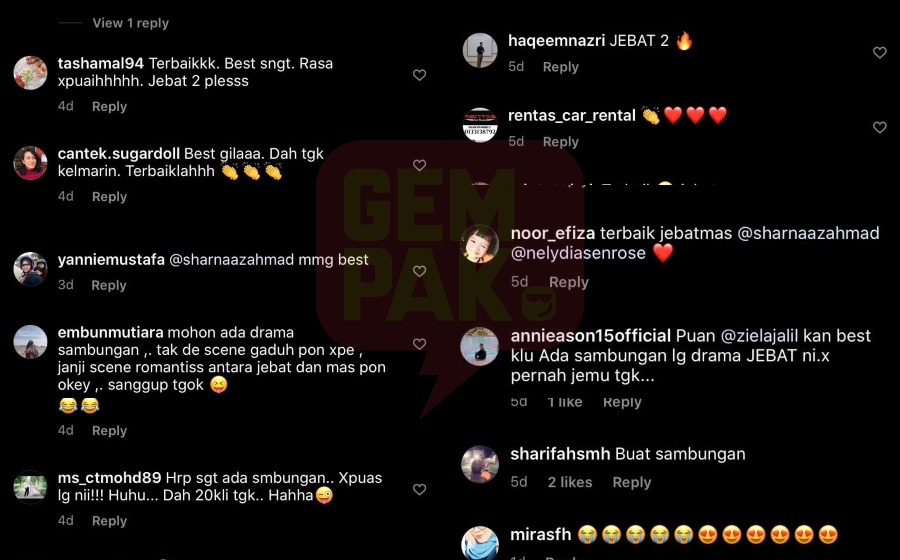Expand the View 1 reply thread
900x560 pixels.
[x=130, y=23]
